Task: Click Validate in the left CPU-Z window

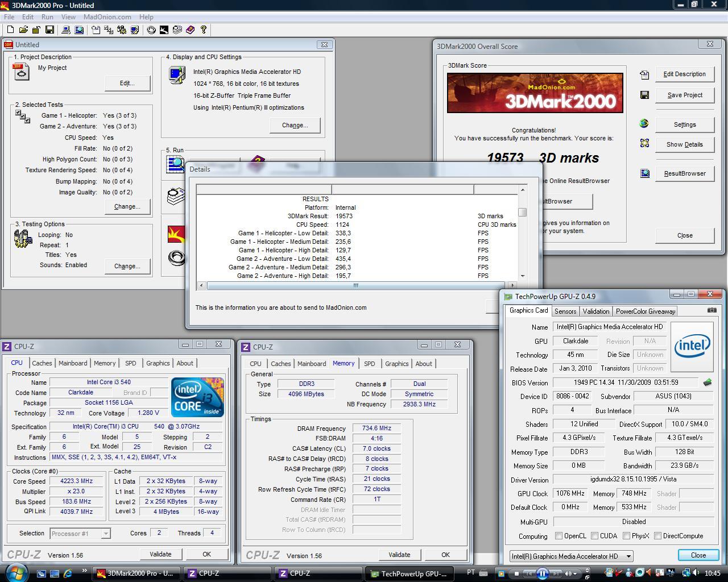Action: point(160,554)
